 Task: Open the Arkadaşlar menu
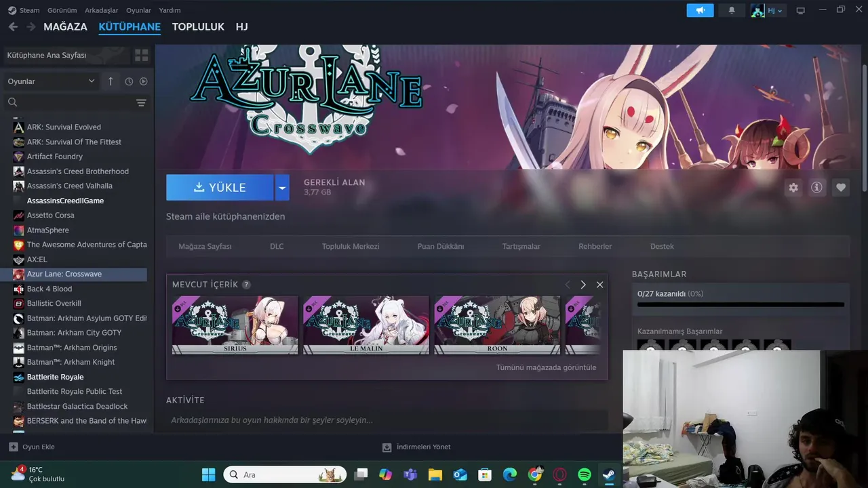101,10
